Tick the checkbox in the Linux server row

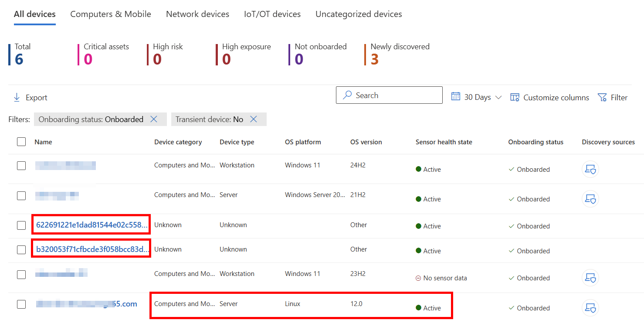click(x=21, y=304)
